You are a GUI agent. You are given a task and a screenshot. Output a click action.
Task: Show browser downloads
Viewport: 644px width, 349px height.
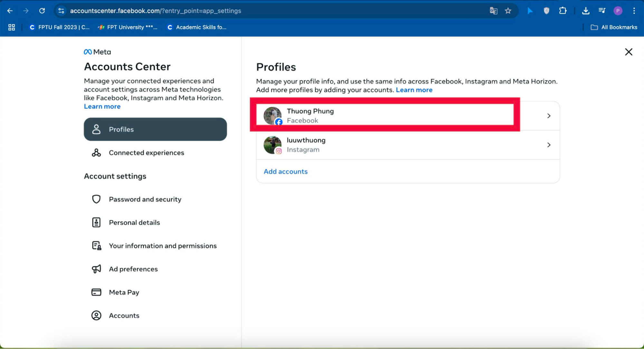click(x=586, y=11)
